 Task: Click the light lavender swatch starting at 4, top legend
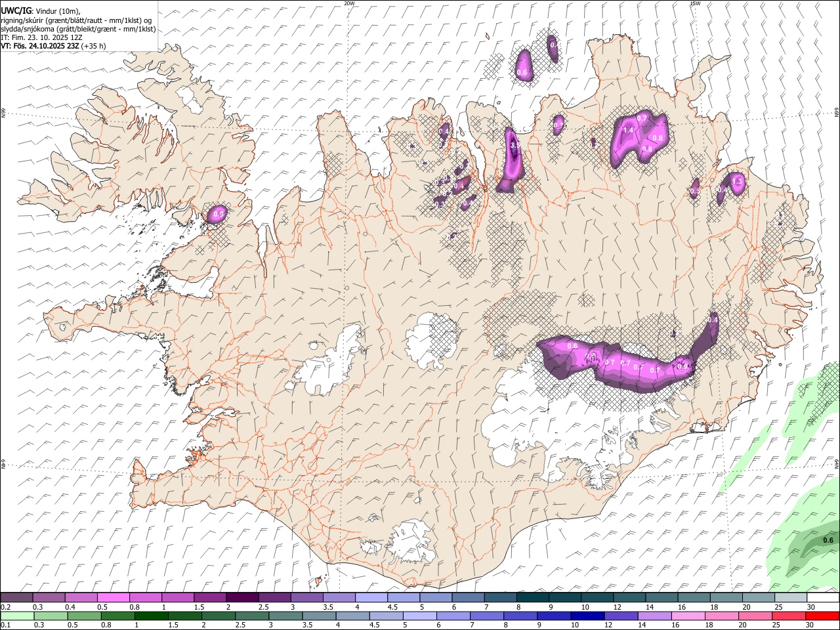click(x=371, y=598)
